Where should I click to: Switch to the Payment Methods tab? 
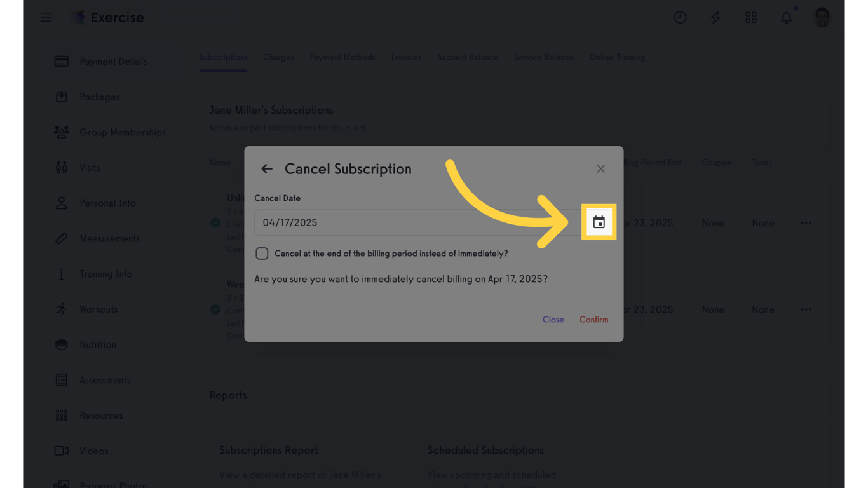342,57
